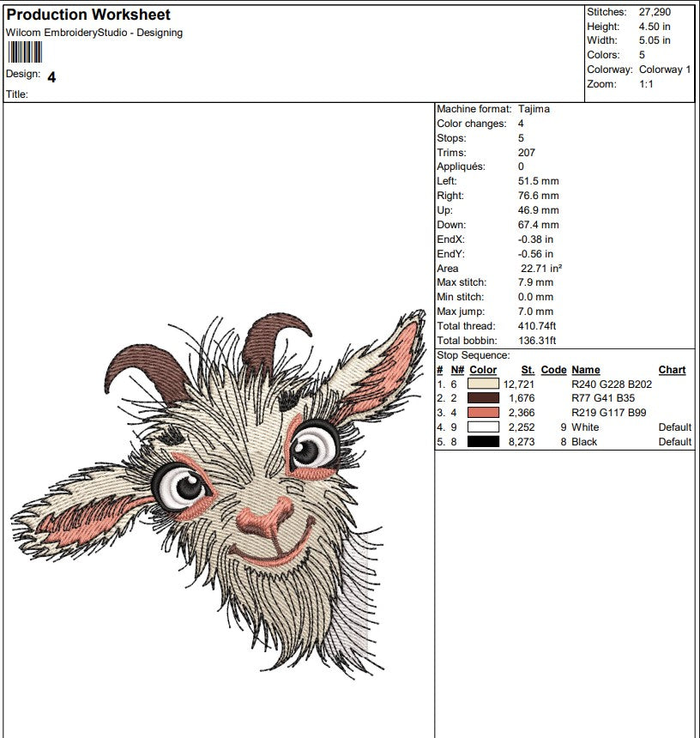Click stitch count 2,252 in stop 4

(x=522, y=427)
